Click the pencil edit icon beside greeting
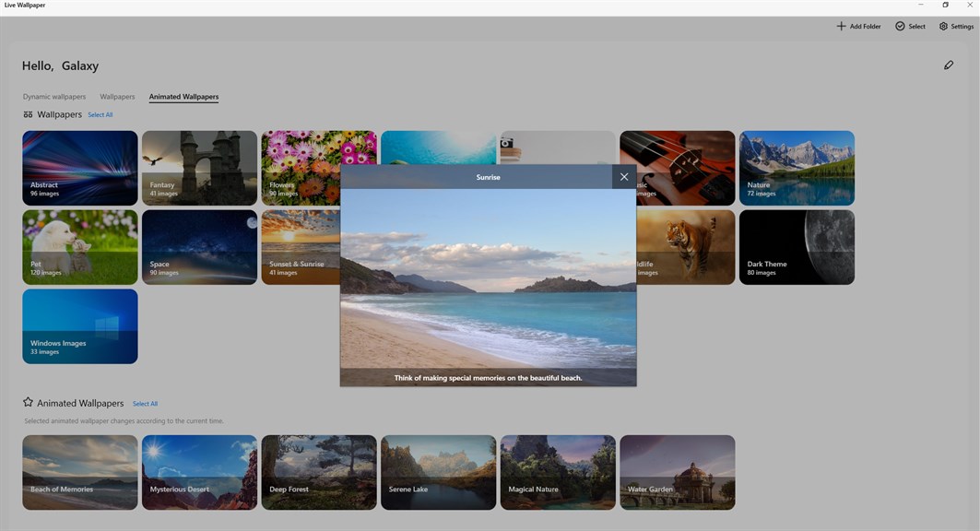The width and height of the screenshot is (980, 531). tap(948, 65)
